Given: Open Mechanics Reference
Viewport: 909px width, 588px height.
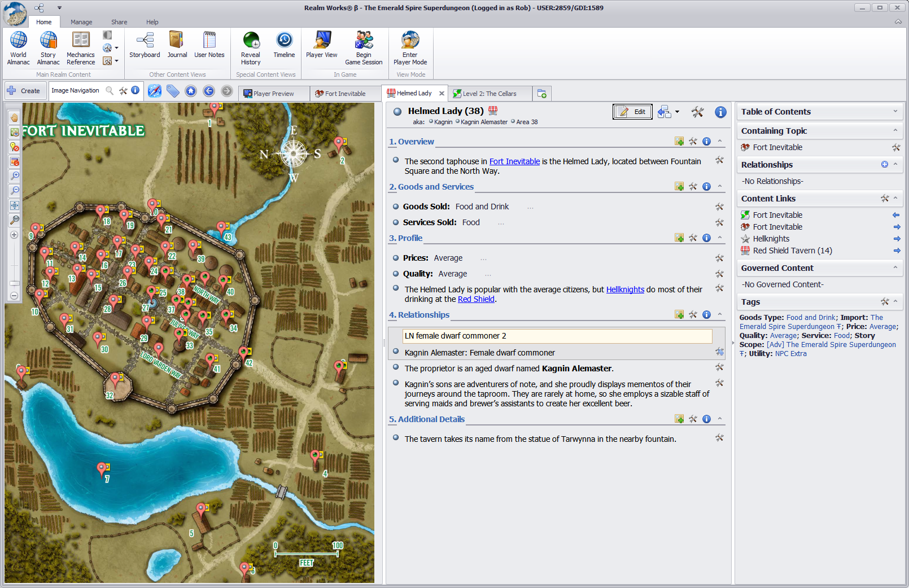Looking at the screenshot, I should pos(81,48).
